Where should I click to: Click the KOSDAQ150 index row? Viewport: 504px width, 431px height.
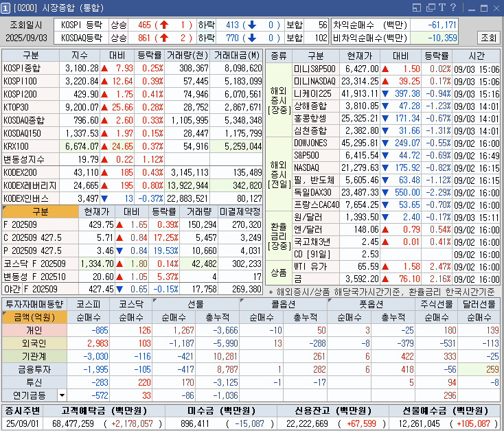(132, 133)
